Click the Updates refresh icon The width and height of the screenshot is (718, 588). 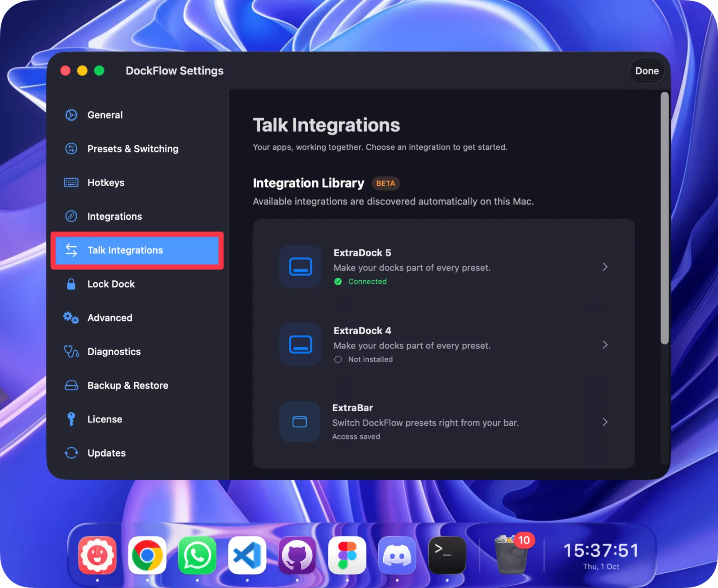[71, 453]
